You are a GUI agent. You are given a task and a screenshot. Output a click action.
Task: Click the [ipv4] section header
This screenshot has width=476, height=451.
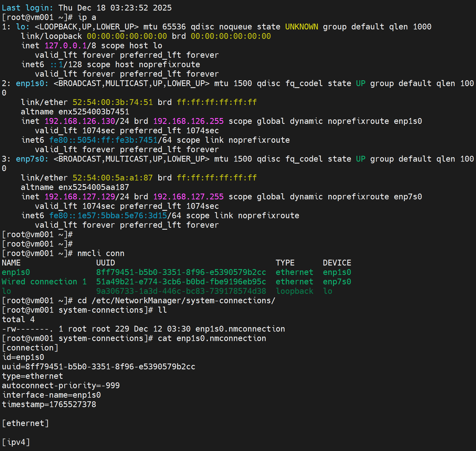(x=16, y=442)
